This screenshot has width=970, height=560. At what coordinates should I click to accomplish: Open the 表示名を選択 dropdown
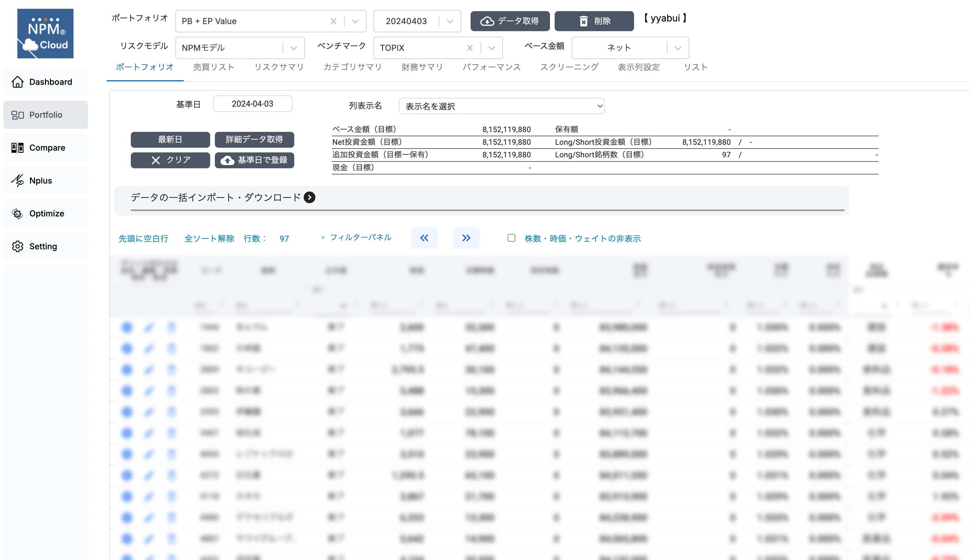coord(501,106)
